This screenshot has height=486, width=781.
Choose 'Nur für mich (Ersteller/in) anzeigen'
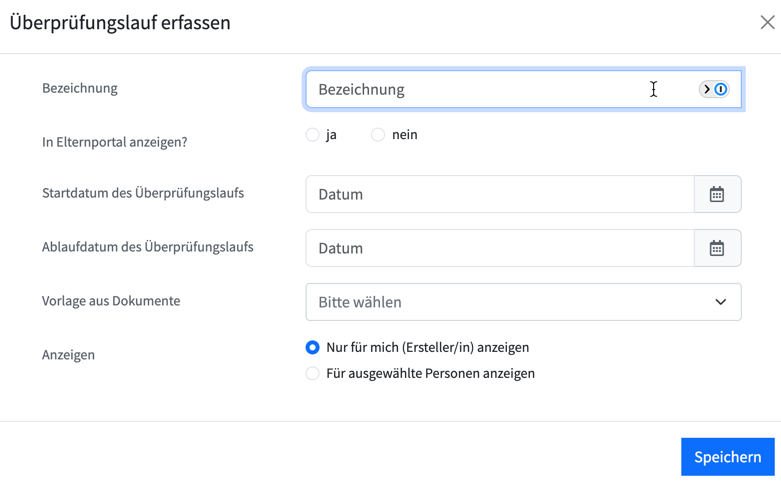(312, 348)
